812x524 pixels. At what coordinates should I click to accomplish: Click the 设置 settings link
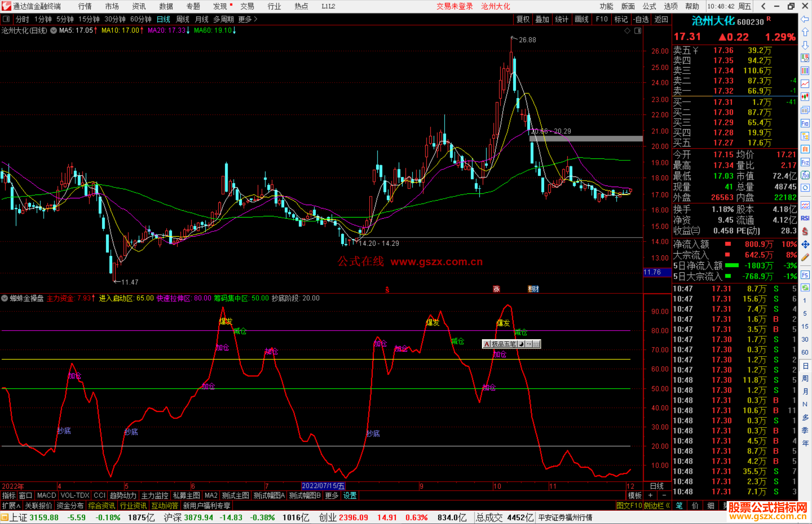pyautogui.click(x=350, y=495)
